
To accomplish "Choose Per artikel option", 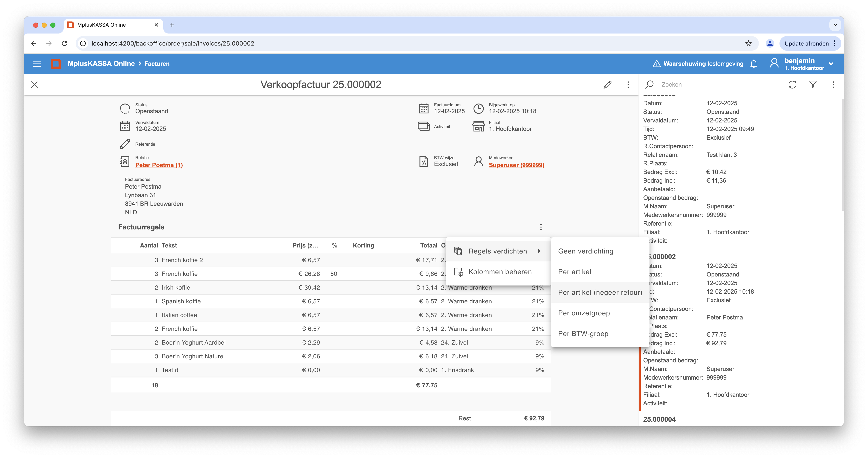I will pyautogui.click(x=600, y=272).
